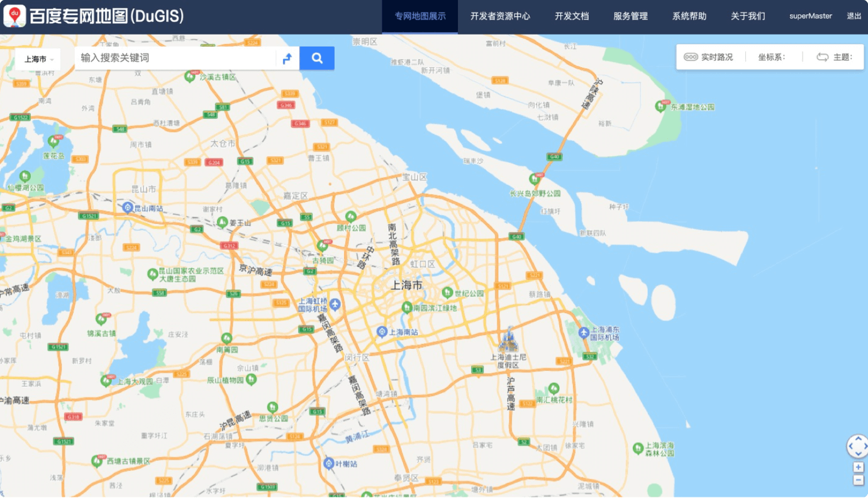Click the 昆山国家农业示范区 marker
Screen dimensions: 868x498
(x=152, y=274)
